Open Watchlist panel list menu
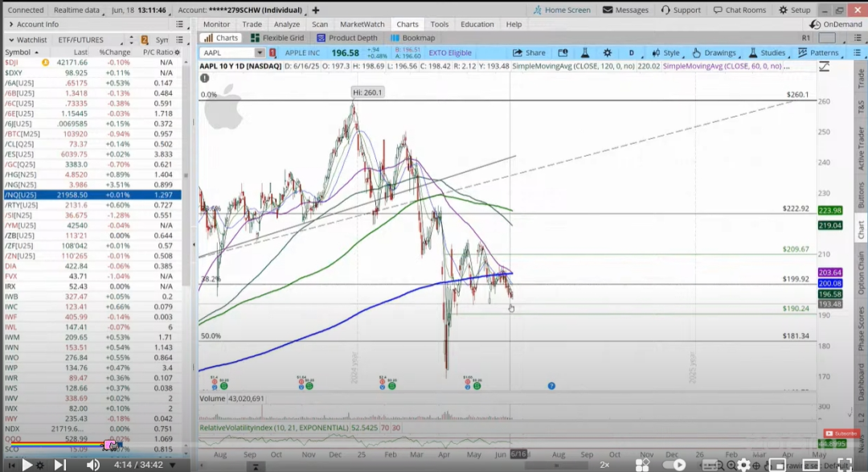This screenshot has height=472, width=868. [x=179, y=40]
